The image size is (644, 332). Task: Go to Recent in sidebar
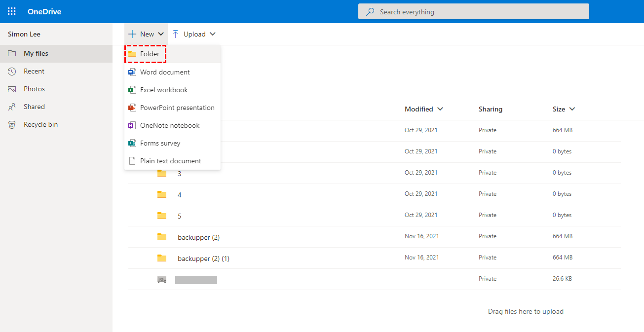[x=34, y=72]
